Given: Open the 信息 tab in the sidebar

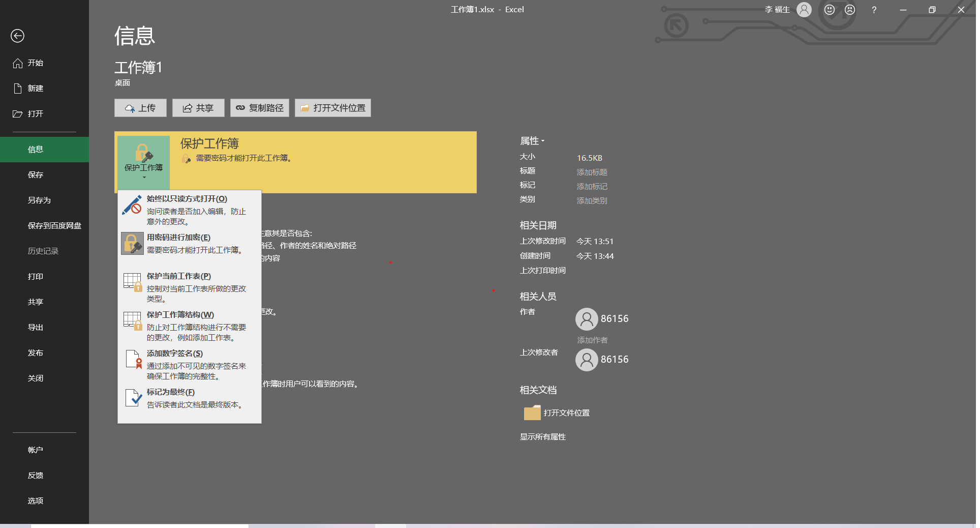Looking at the screenshot, I should (x=44, y=150).
